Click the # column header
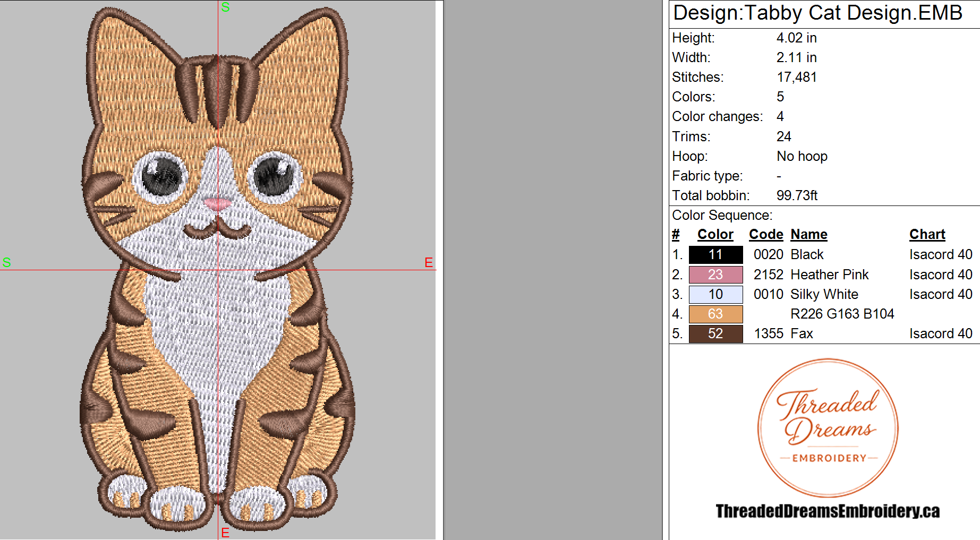Screen dimensions: 980x540 coord(676,234)
